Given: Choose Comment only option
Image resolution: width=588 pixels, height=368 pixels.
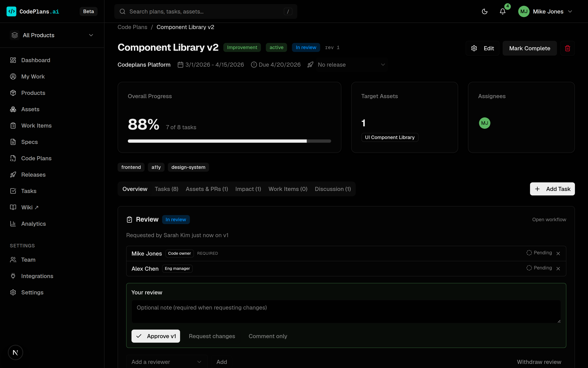Looking at the screenshot, I should [x=268, y=336].
